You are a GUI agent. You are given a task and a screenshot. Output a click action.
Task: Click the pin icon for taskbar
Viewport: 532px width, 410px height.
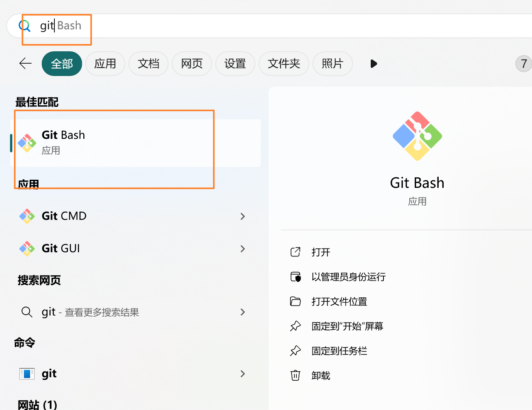tap(296, 351)
